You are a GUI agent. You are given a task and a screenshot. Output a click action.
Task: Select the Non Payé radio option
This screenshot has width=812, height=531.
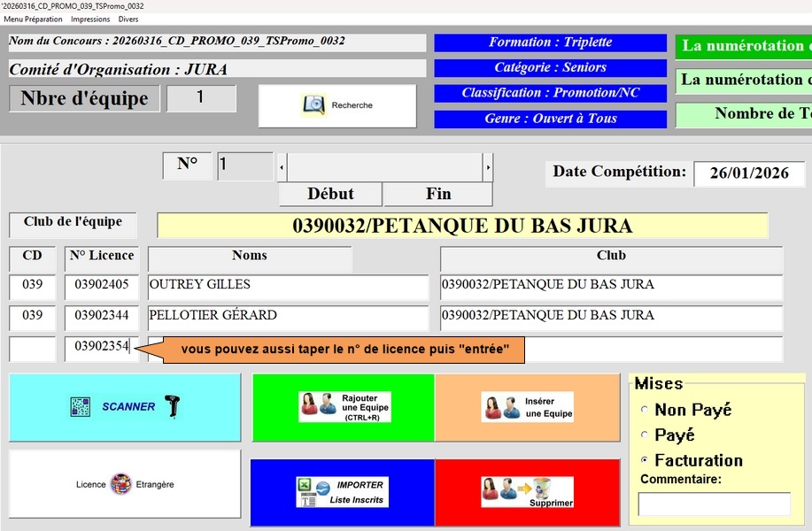644,410
